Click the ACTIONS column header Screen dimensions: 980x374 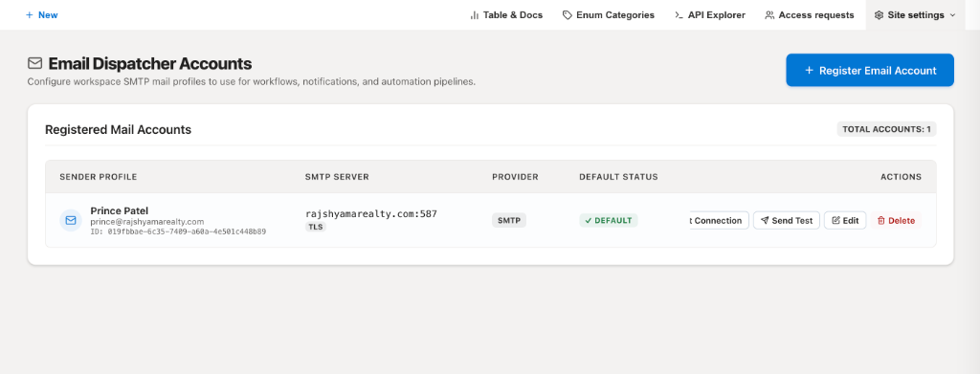pos(901,177)
